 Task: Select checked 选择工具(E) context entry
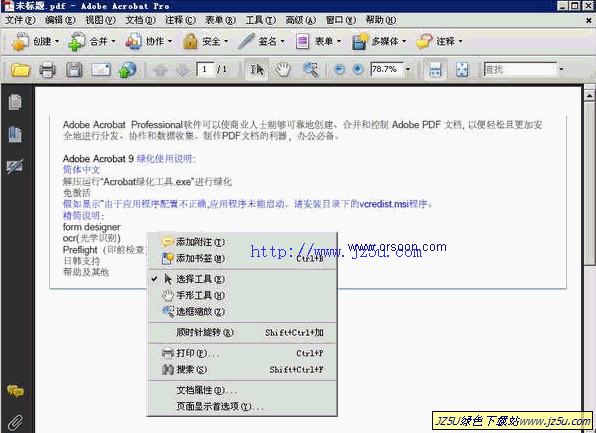(242, 279)
